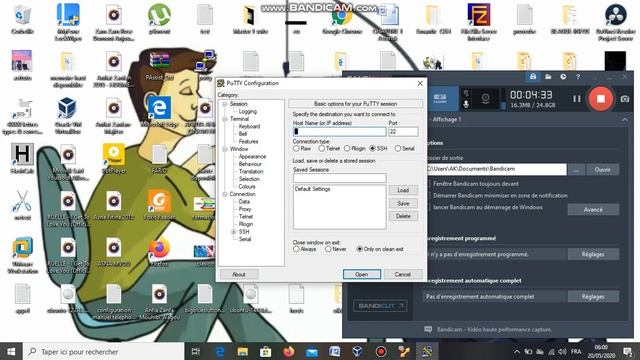640x360 pixels.
Task: Open the Bandicam output folder icon in title bar
Action: coord(548,77)
